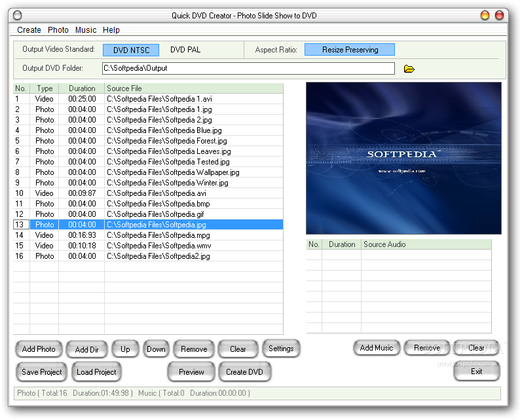
Task: Select row Softpedia Tested.jpg
Action: coord(148,162)
